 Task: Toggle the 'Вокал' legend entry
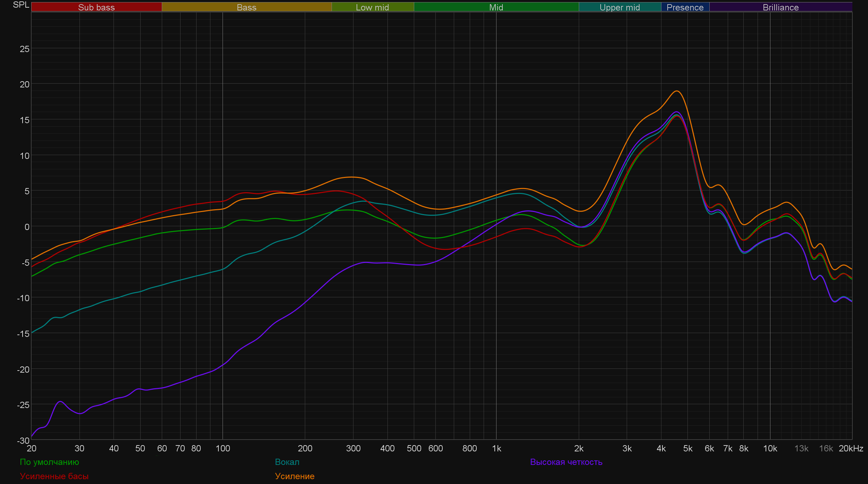pyautogui.click(x=287, y=462)
